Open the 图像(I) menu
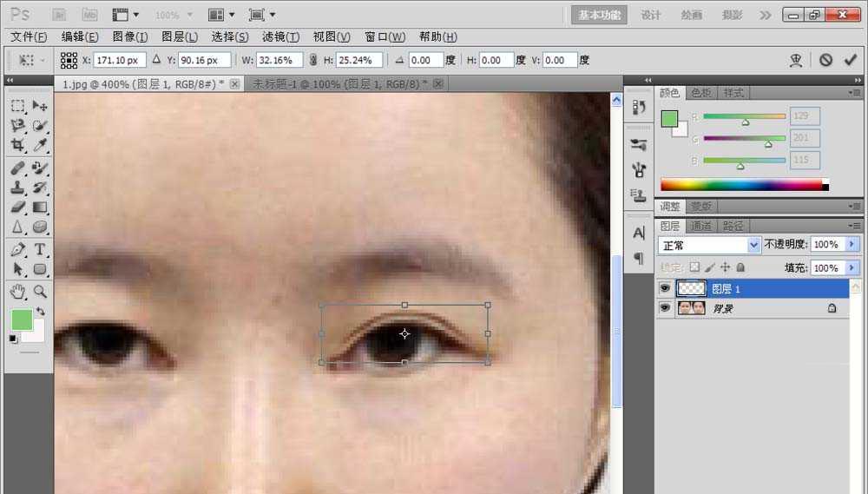The width and height of the screenshot is (868, 494). 130,36
